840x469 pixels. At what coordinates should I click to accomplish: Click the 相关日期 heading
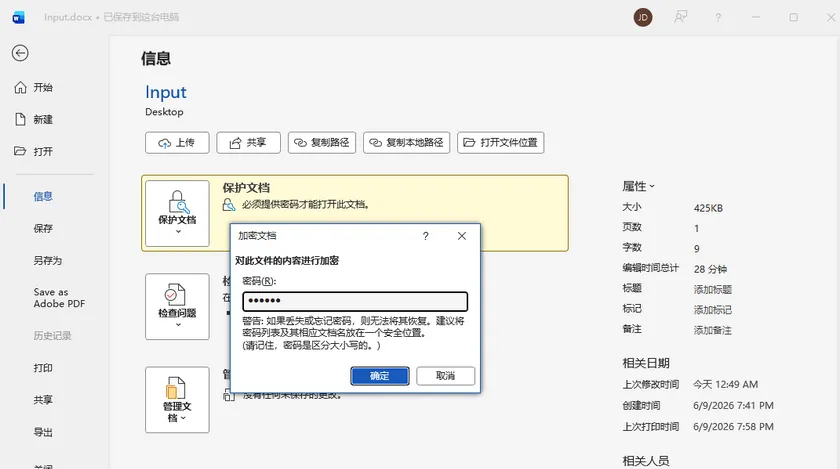646,363
